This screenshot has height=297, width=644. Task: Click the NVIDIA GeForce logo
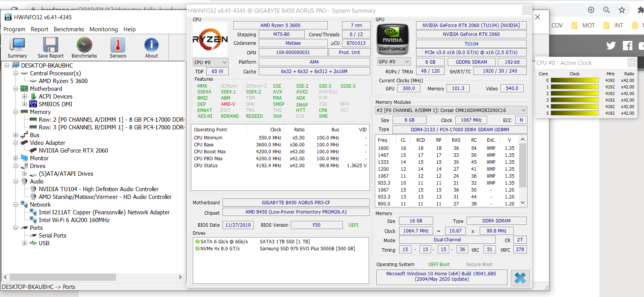pos(392,40)
